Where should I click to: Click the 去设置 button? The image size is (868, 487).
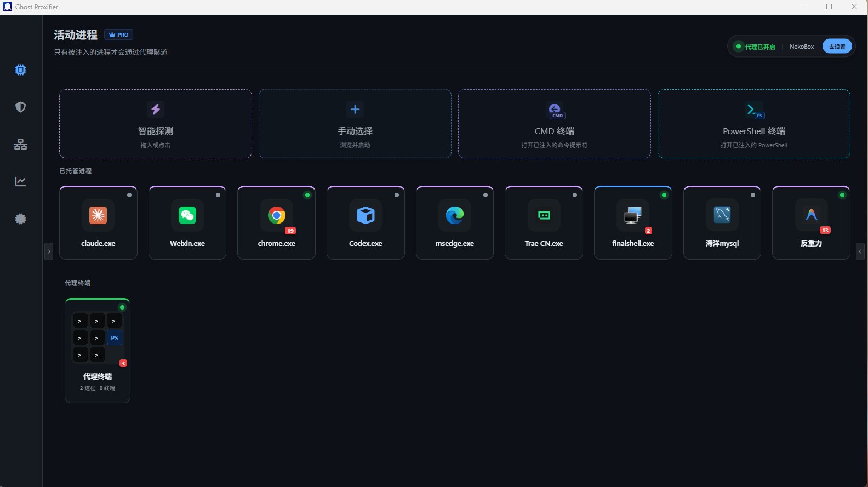coord(837,47)
